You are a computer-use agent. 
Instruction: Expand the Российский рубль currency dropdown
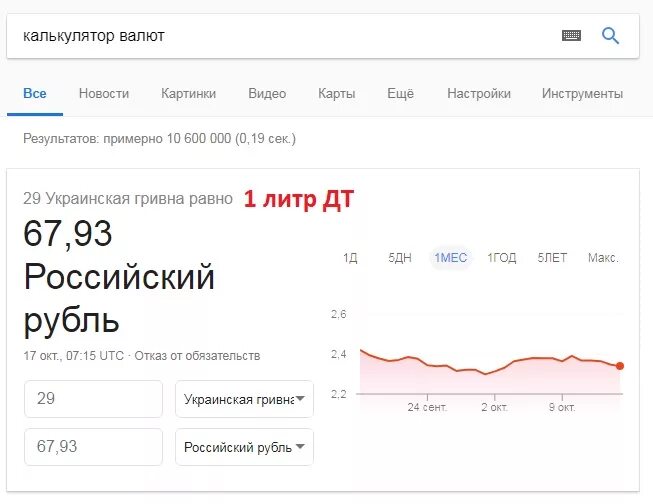(244, 447)
